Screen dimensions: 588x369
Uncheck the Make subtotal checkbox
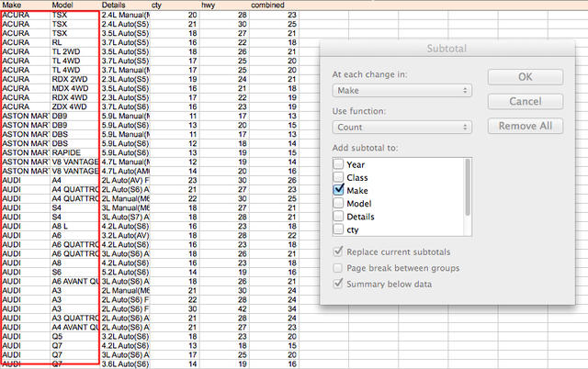tap(338, 190)
